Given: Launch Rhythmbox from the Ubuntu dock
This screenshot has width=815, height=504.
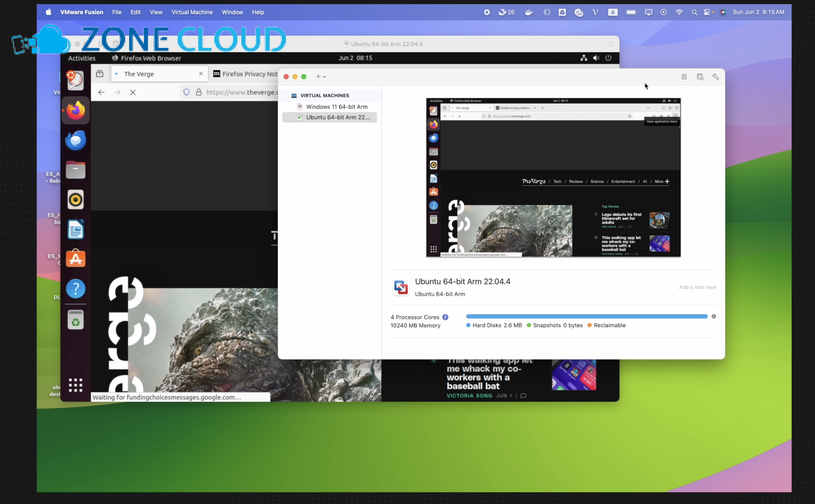Looking at the screenshot, I should click(76, 200).
